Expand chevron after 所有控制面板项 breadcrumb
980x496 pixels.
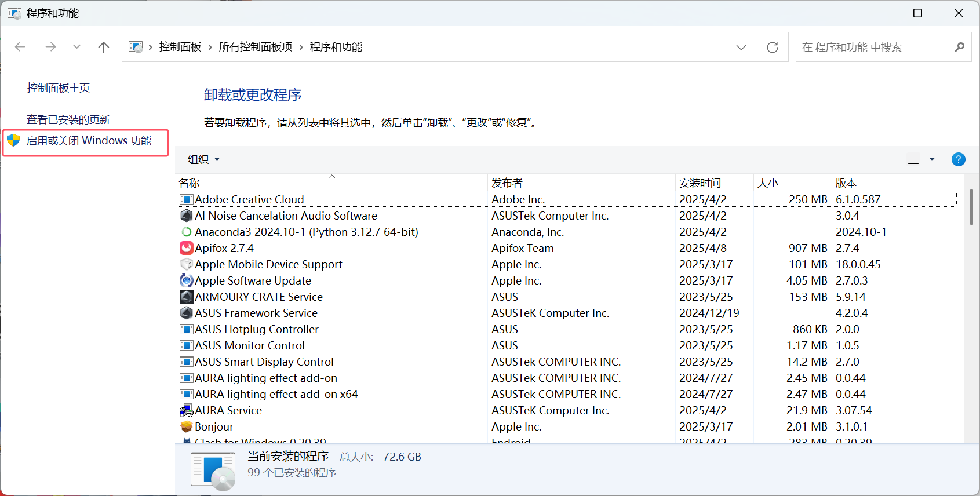(x=301, y=47)
